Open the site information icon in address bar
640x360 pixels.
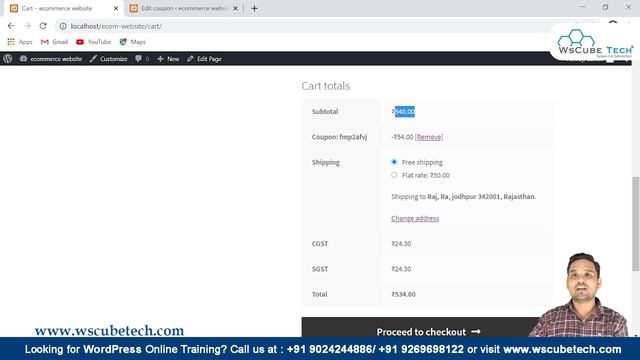point(63,26)
